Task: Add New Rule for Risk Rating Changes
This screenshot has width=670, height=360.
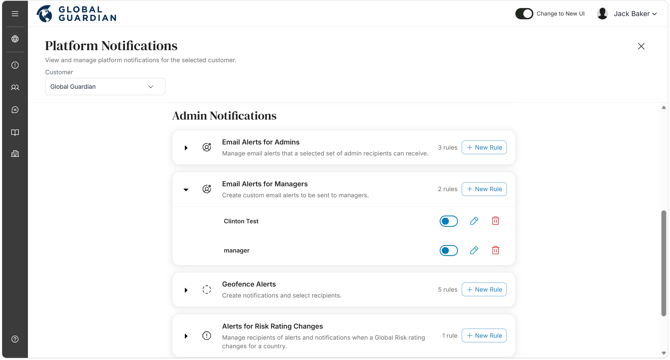Action: (x=484, y=336)
